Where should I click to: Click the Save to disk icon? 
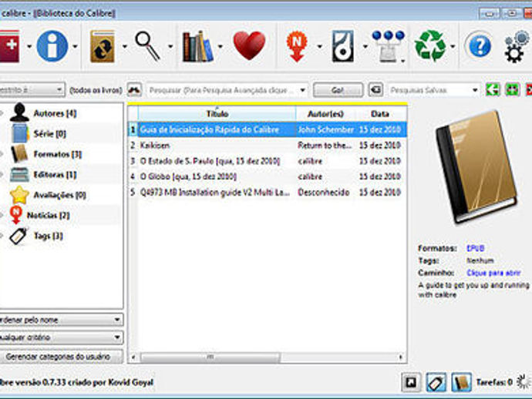click(342, 46)
